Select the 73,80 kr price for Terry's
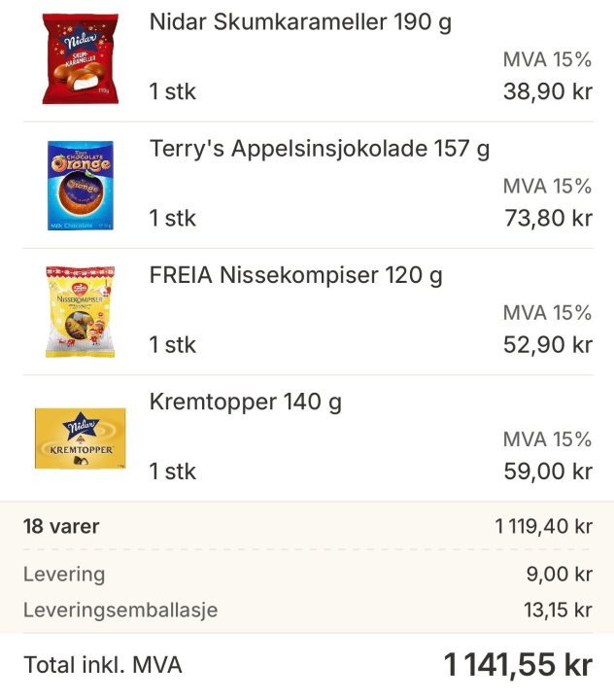Viewport: 614px width, 700px height. [547, 219]
